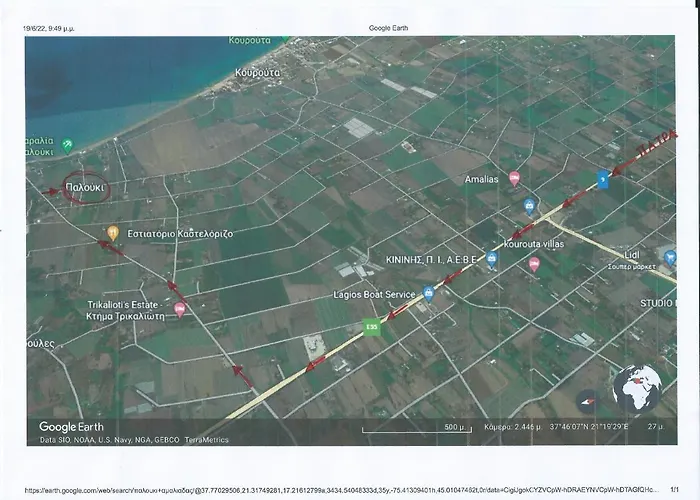This screenshot has height=500, width=700.
Task: Select the blue marker near the ΠΑΤΡΑ annotation
Action: (602, 179)
